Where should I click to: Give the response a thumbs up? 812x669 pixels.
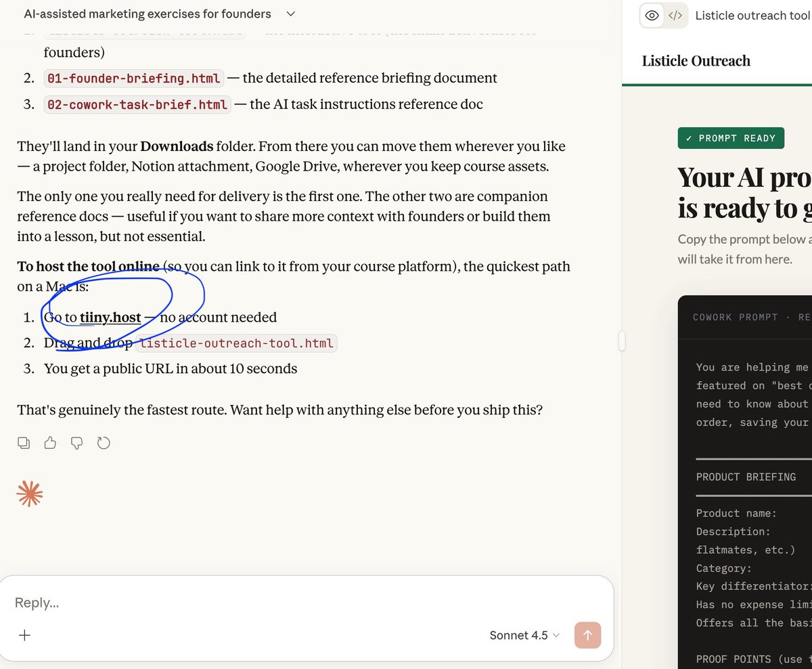(x=50, y=443)
